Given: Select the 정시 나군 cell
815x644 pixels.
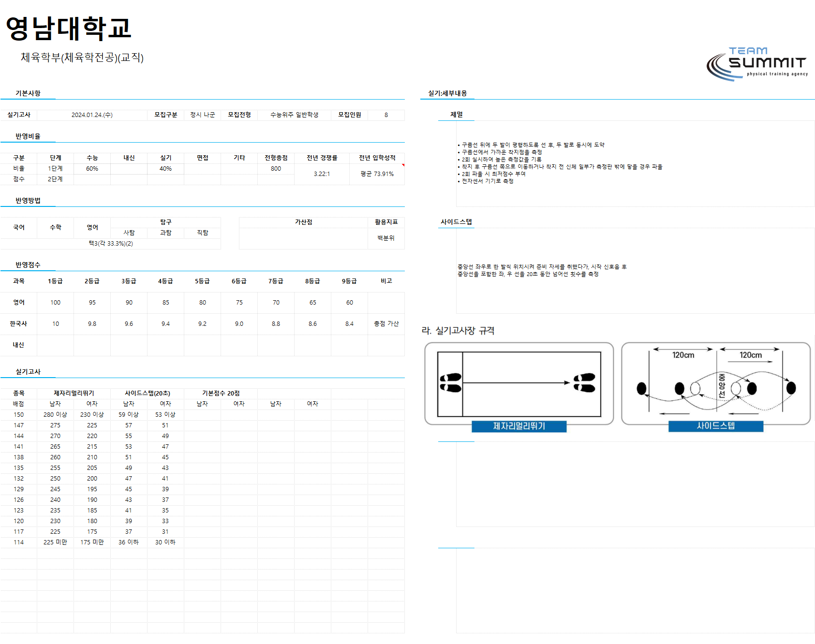Looking at the screenshot, I should pyautogui.click(x=203, y=115).
